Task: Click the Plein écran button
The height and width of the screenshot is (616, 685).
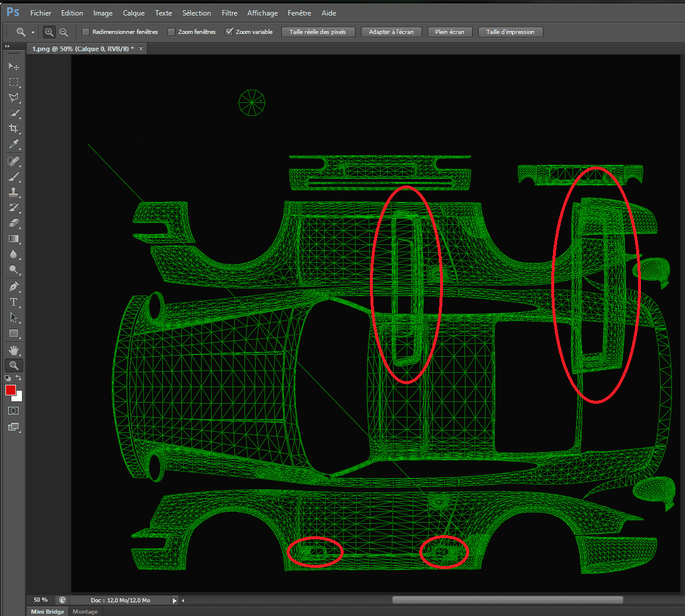Action: pyautogui.click(x=450, y=32)
